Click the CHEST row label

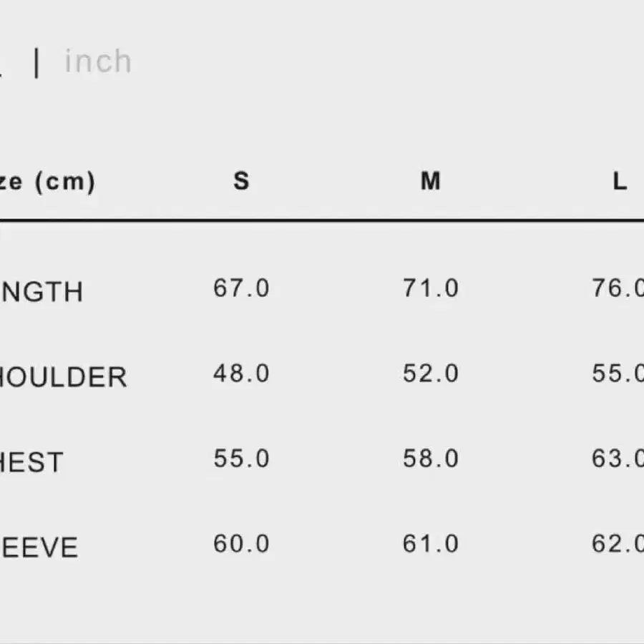32,462
